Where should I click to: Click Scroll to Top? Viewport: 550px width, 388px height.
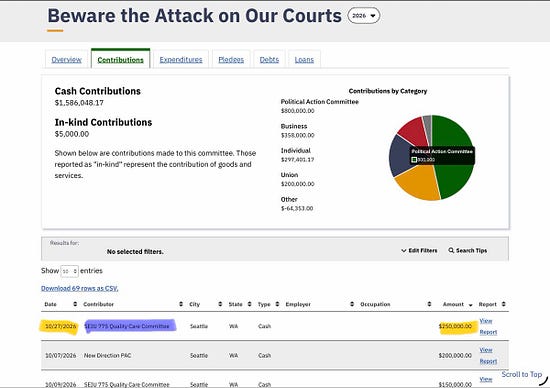point(522,374)
